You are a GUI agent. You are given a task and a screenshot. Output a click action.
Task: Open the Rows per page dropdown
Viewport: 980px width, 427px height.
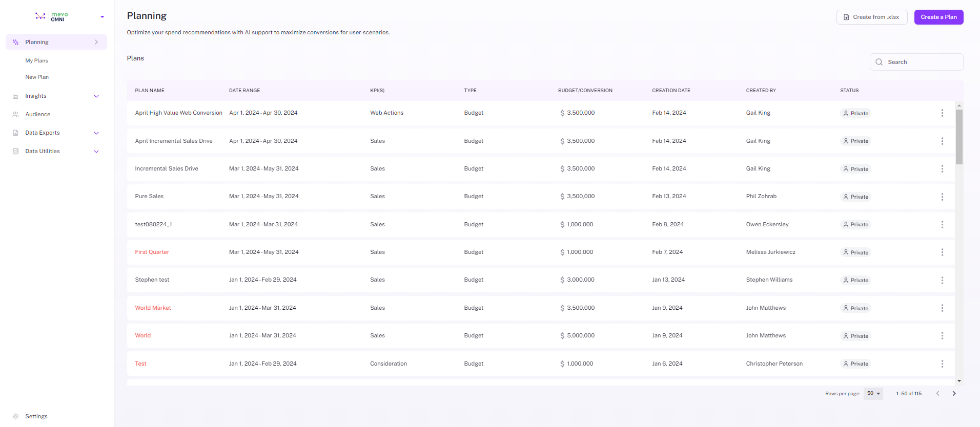pyautogui.click(x=873, y=394)
